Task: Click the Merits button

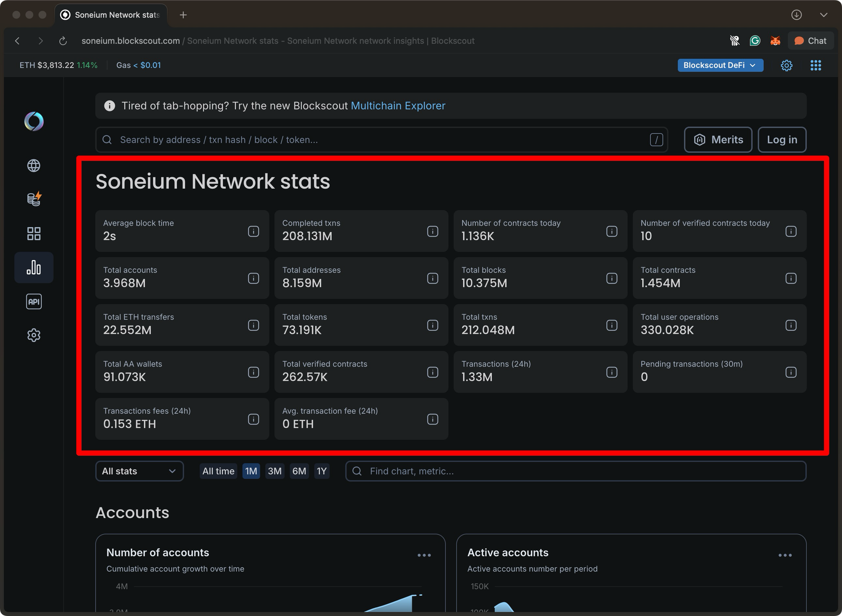Action: [718, 140]
